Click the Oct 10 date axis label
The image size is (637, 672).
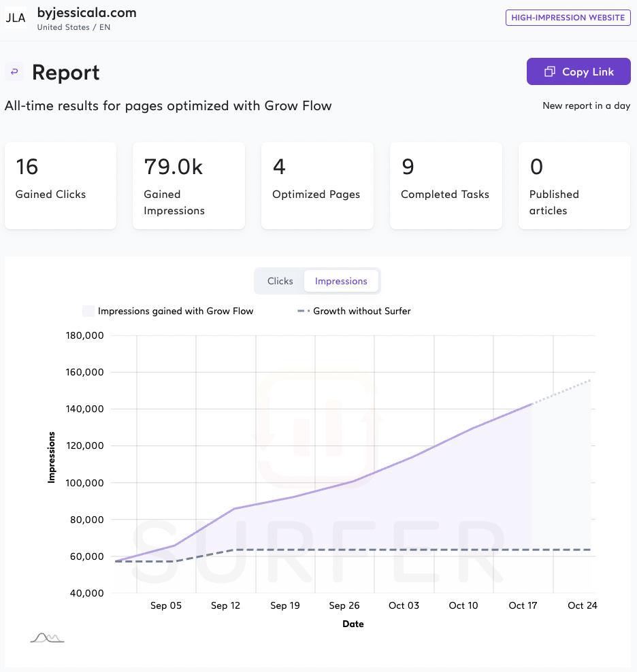pos(463,605)
